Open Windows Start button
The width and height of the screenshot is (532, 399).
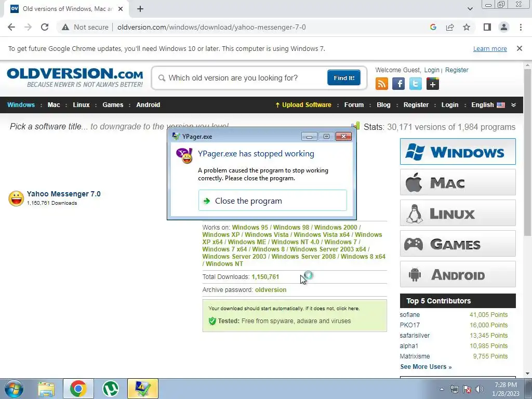click(14, 389)
